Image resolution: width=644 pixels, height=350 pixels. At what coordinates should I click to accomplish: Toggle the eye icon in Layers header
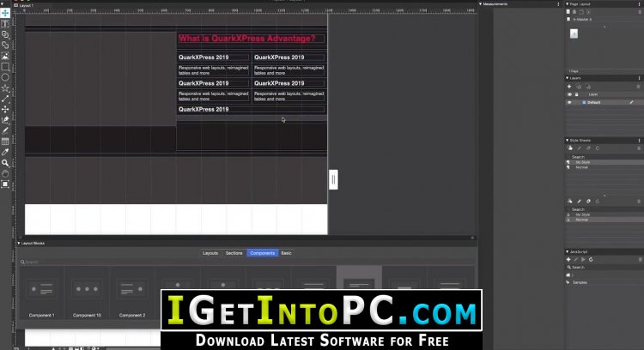[x=569, y=94]
